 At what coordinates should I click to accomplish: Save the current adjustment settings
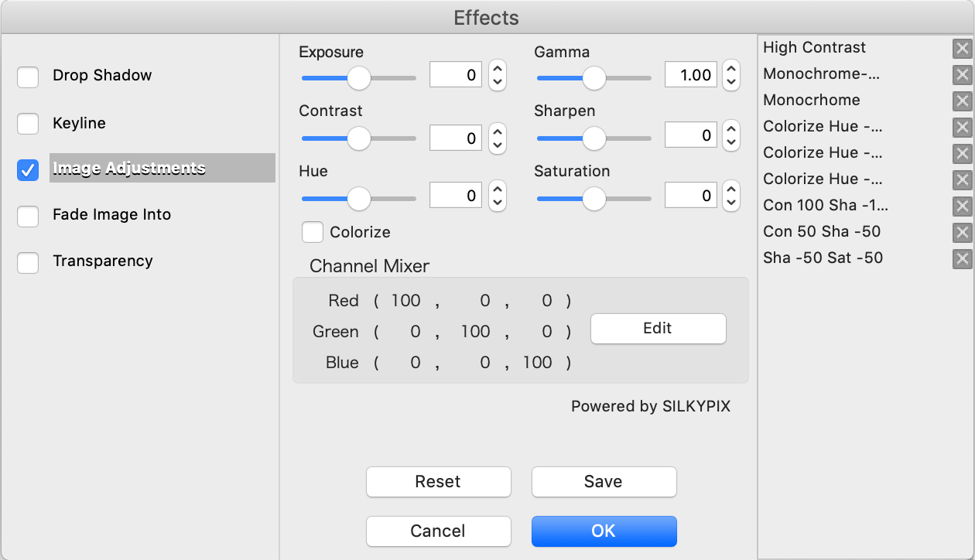pyautogui.click(x=604, y=481)
